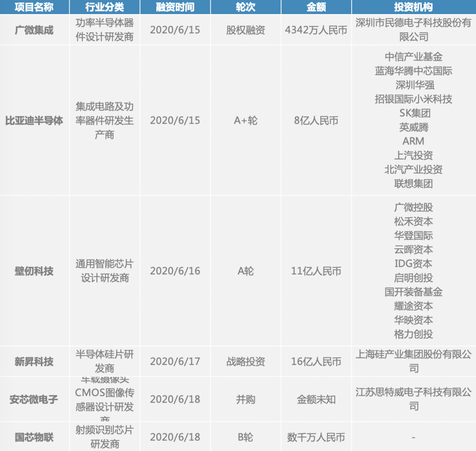Click investor 启明创投
The image size is (476, 451).
(414, 277)
